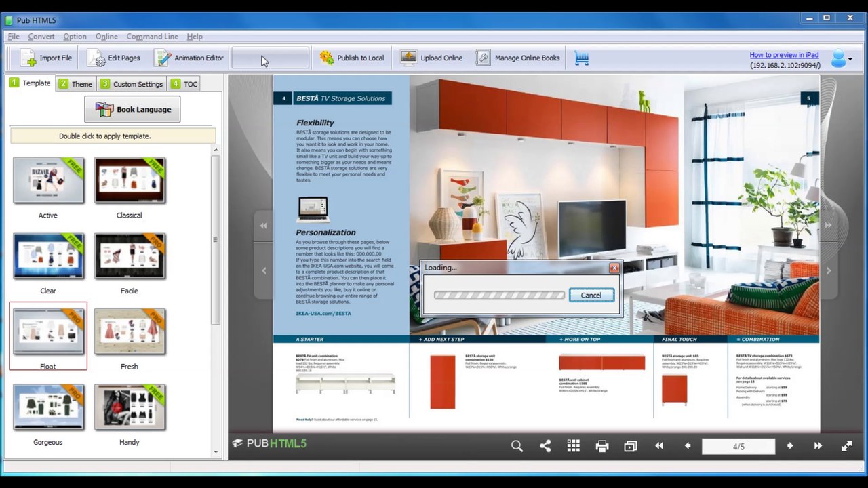Select the Facile template thumbnail
868x488 pixels.
(x=130, y=256)
